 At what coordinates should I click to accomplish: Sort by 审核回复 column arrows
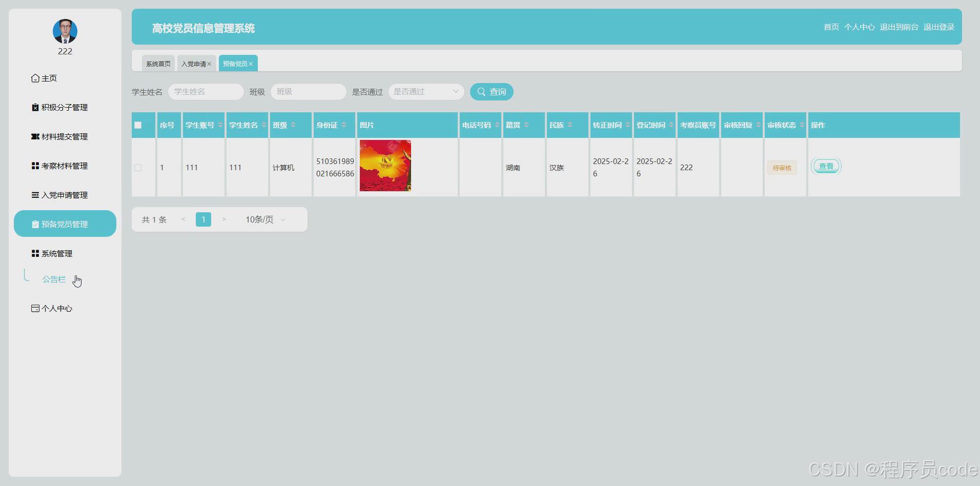click(x=759, y=125)
